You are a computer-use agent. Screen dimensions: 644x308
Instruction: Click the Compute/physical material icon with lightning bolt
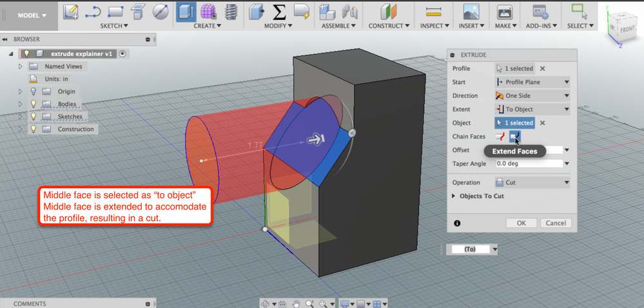tap(302, 12)
